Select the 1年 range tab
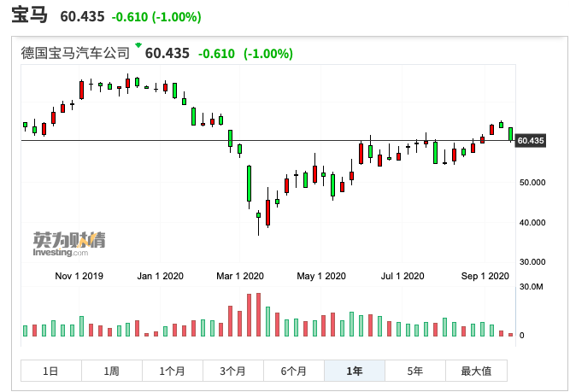This screenshot has width=570, height=392. coord(355,371)
